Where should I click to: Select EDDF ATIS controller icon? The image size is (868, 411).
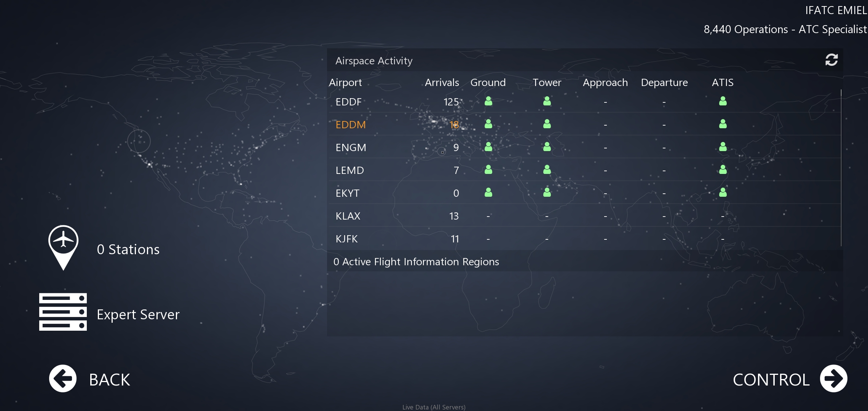[x=723, y=101]
